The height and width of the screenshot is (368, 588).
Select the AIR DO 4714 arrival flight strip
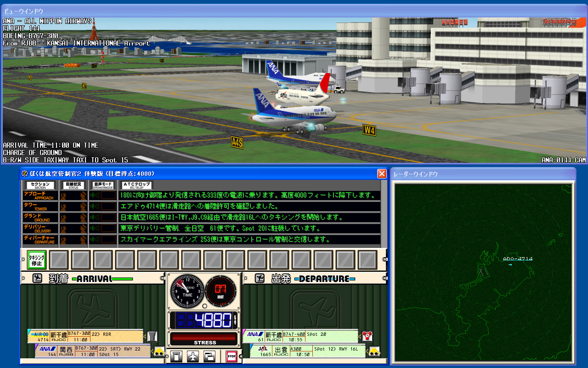(85, 336)
